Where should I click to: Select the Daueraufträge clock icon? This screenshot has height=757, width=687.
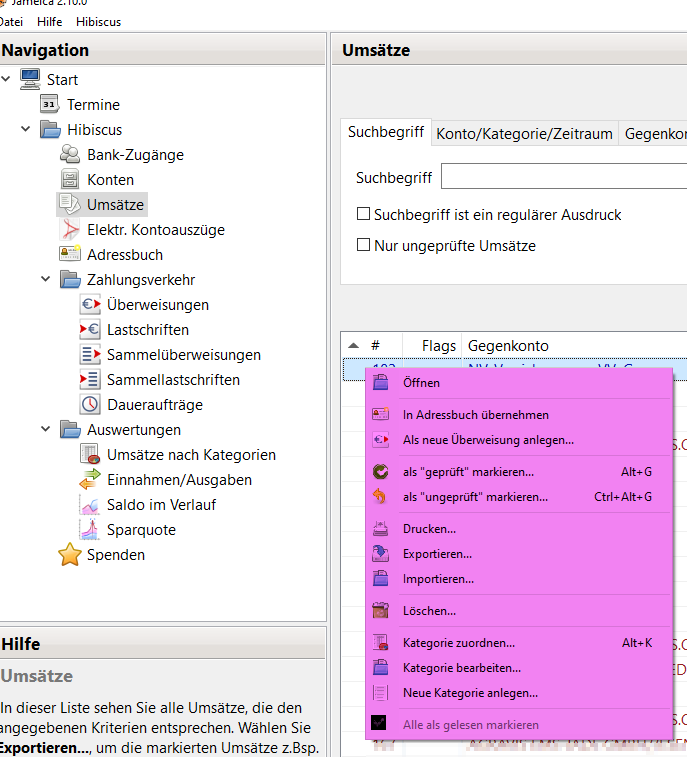click(90, 405)
